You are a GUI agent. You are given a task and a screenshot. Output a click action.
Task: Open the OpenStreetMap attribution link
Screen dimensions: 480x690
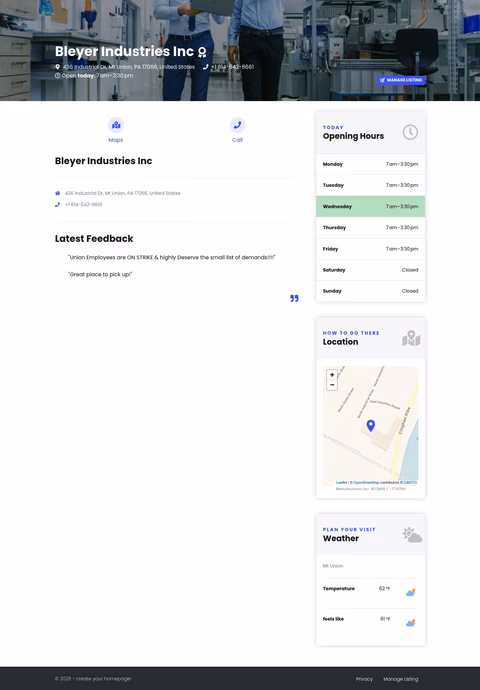(x=366, y=483)
